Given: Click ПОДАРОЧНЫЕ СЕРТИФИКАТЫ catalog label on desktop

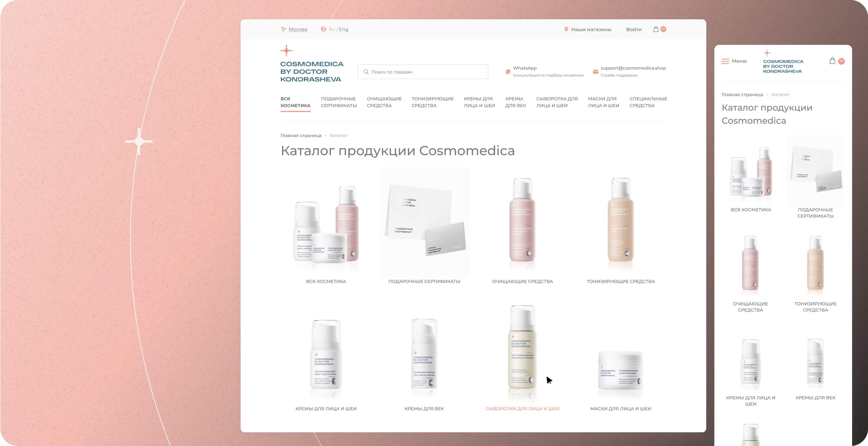Looking at the screenshot, I should 424,282.
